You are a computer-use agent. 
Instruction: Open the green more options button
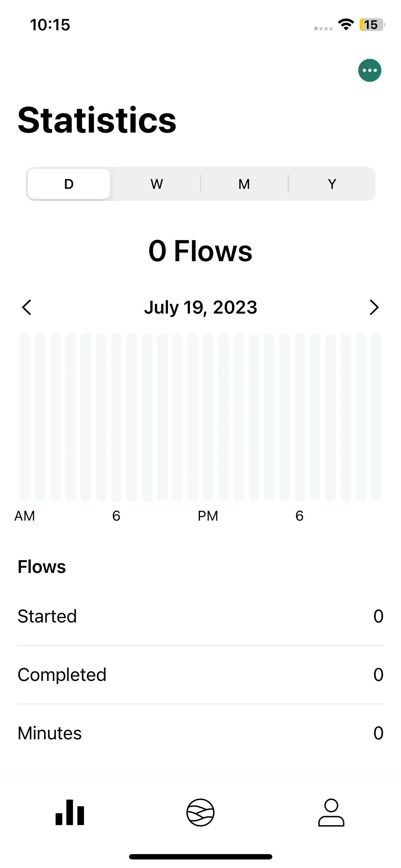tap(370, 70)
